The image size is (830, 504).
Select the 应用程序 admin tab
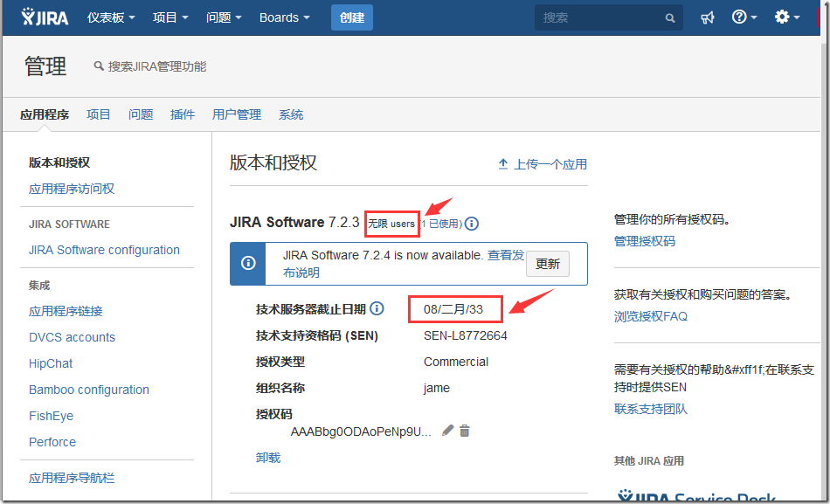point(45,114)
